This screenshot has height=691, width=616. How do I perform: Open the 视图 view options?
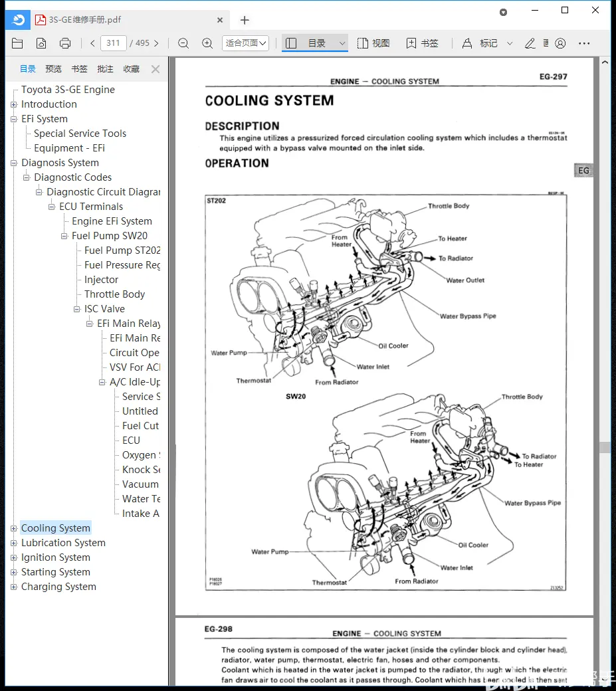[x=373, y=43]
